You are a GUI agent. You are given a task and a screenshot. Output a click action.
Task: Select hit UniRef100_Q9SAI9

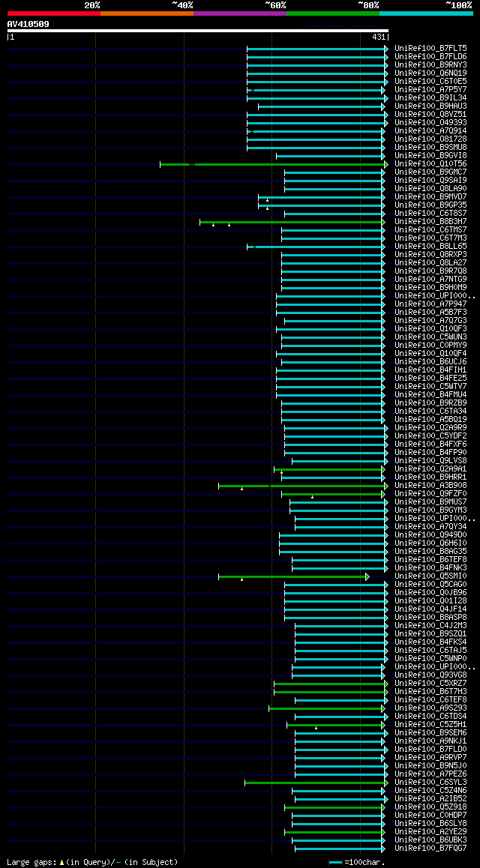tap(430, 181)
